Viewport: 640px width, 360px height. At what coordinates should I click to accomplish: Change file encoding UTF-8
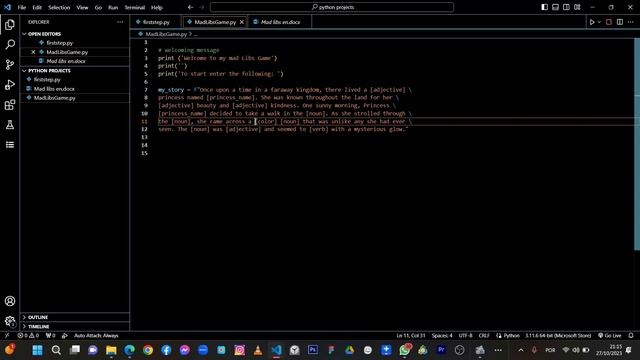465,336
